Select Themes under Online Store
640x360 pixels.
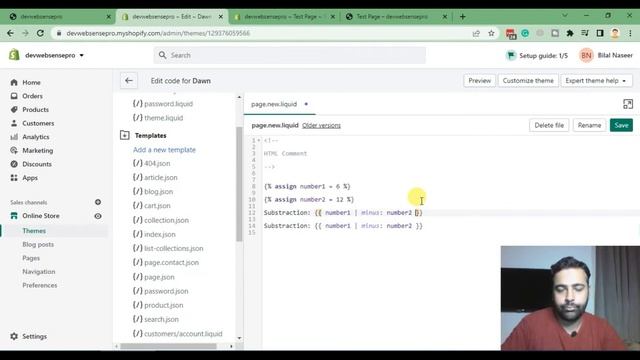[34, 231]
